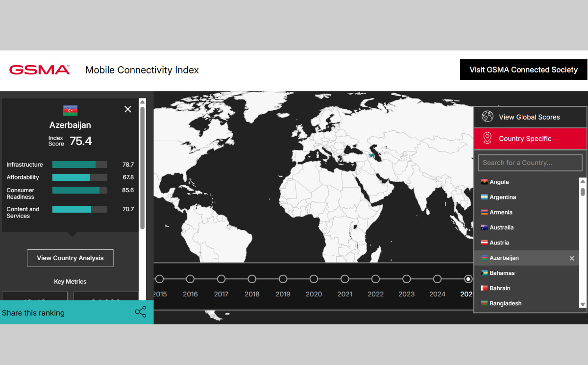
Task: Close the Azerbaijan country panel
Action: tap(128, 109)
